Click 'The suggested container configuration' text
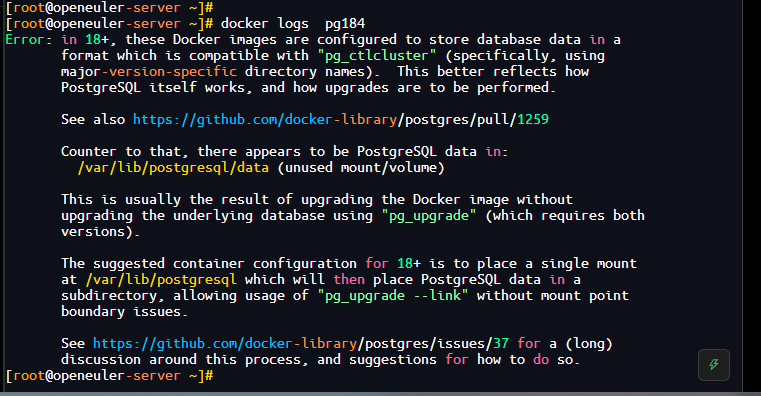 coord(209,264)
